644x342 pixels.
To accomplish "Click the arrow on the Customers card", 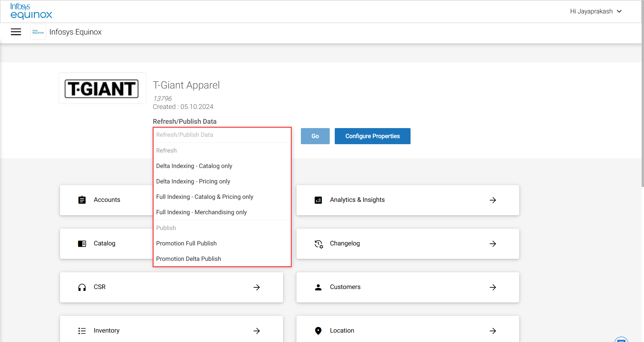I will click(x=493, y=287).
